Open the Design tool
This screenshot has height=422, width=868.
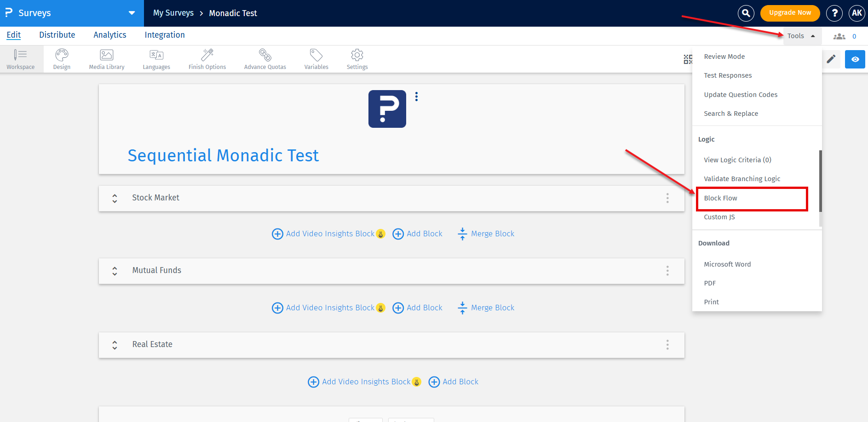click(x=62, y=59)
